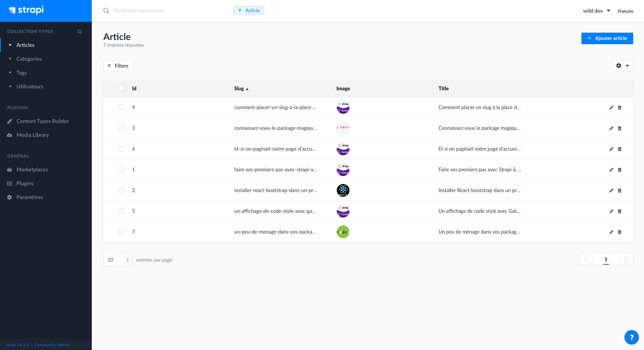The height and width of the screenshot is (350, 644).
Task: Open the Français language selector
Action: tap(625, 11)
